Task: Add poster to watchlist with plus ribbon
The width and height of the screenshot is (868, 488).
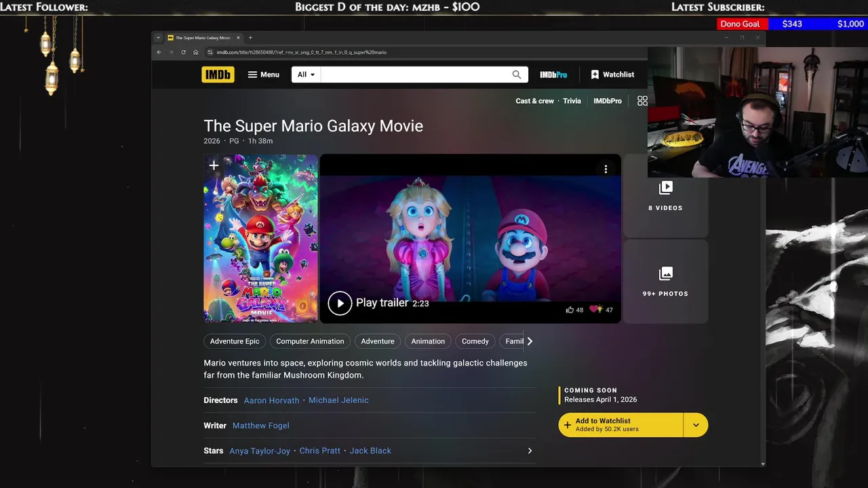Action: (214, 165)
